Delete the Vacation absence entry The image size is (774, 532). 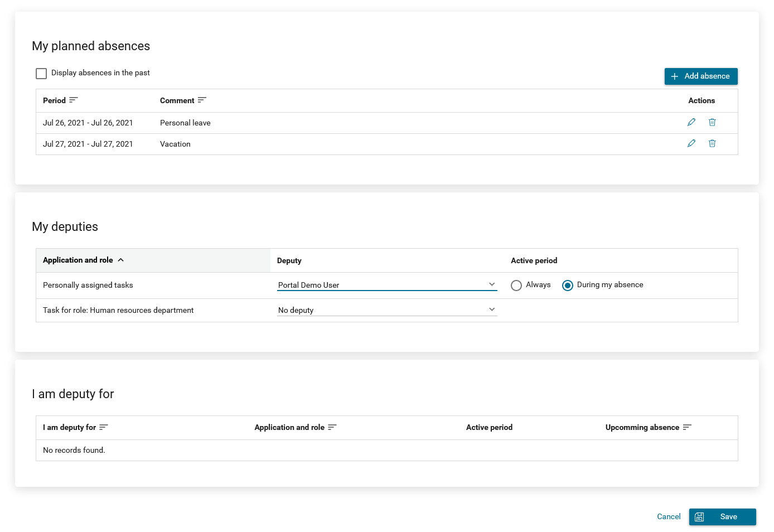(x=712, y=143)
